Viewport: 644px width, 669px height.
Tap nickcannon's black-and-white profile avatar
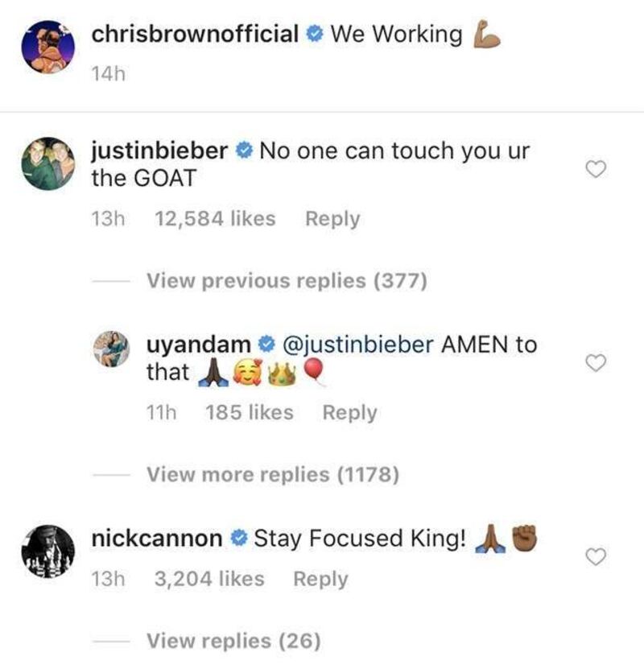tap(48, 551)
